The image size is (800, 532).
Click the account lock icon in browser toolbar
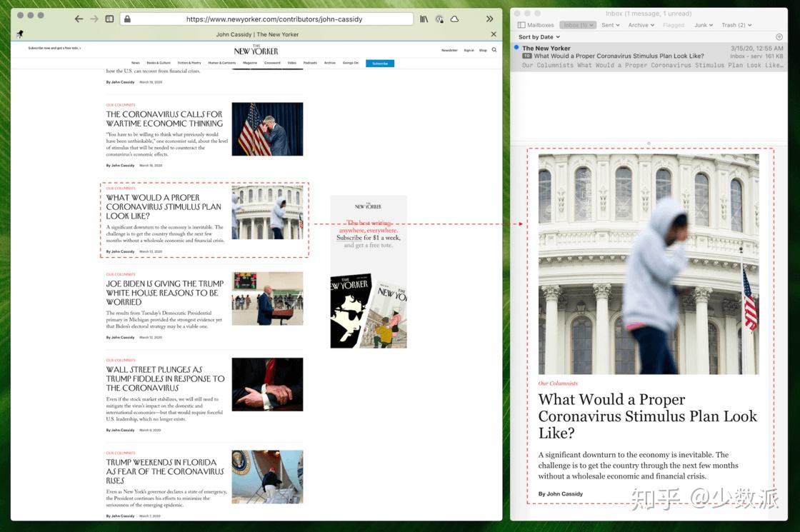(x=439, y=19)
